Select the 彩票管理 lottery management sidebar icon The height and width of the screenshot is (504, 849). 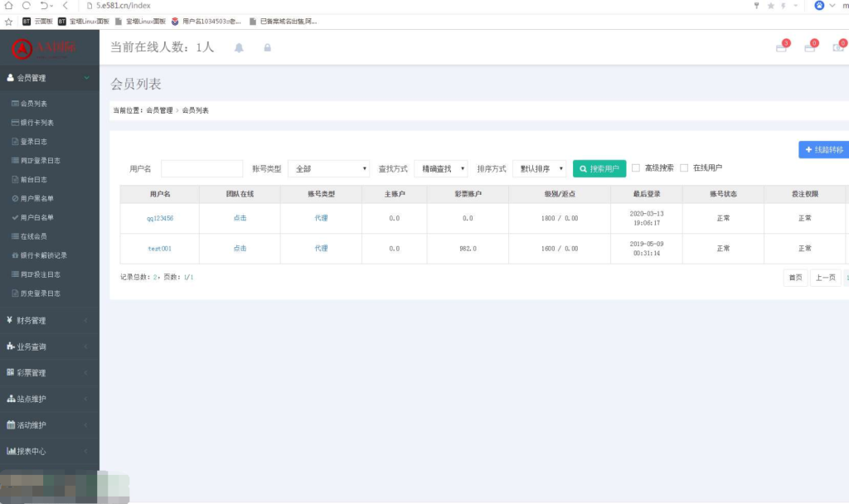(8, 371)
